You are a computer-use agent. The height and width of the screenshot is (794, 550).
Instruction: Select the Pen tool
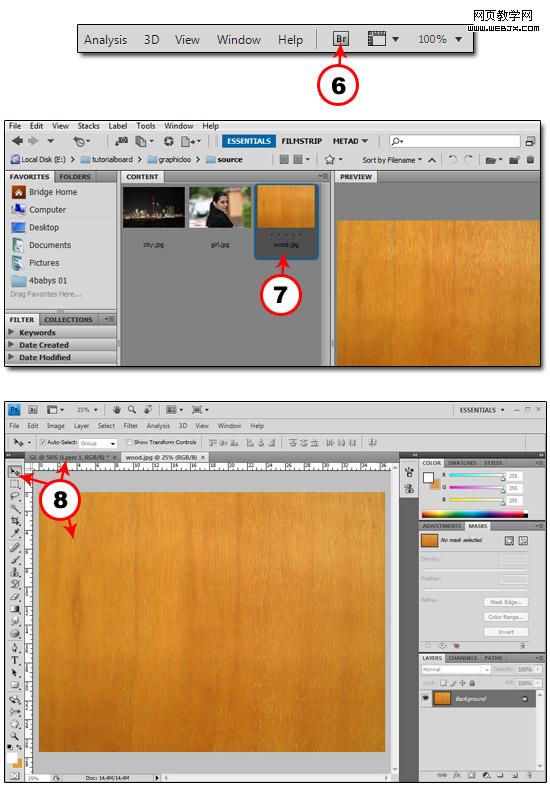tap(15, 648)
